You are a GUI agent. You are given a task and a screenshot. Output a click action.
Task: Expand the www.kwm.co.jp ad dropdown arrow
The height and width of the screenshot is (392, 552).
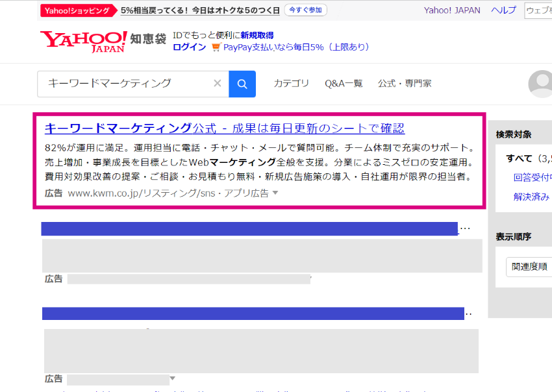click(275, 193)
